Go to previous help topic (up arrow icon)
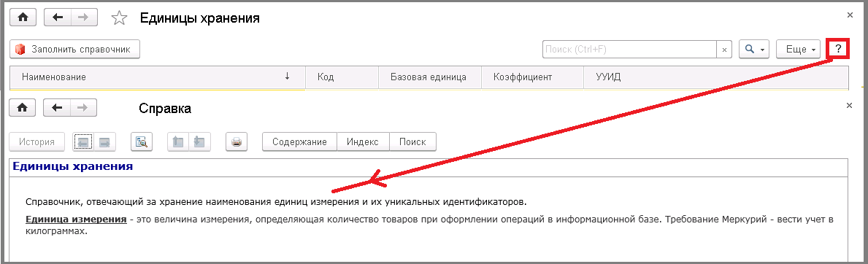Viewport: 868px width, 264px height. tap(177, 141)
